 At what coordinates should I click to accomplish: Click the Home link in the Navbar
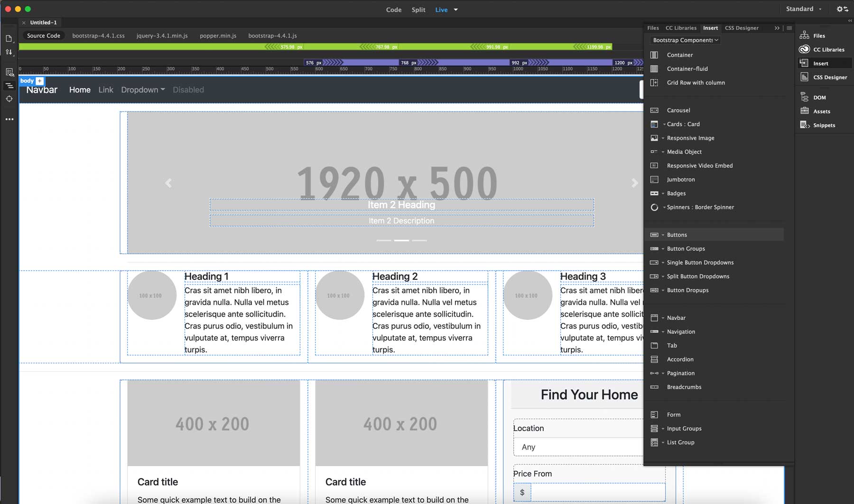(79, 90)
